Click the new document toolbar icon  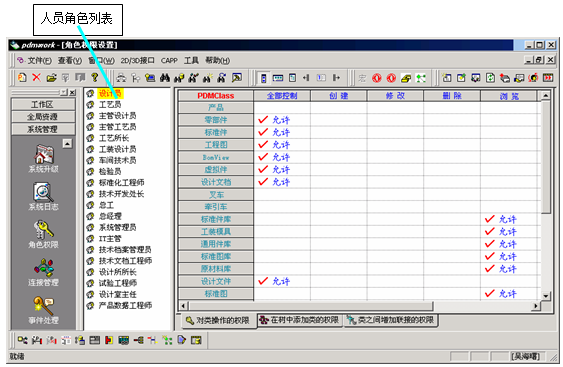(22, 77)
